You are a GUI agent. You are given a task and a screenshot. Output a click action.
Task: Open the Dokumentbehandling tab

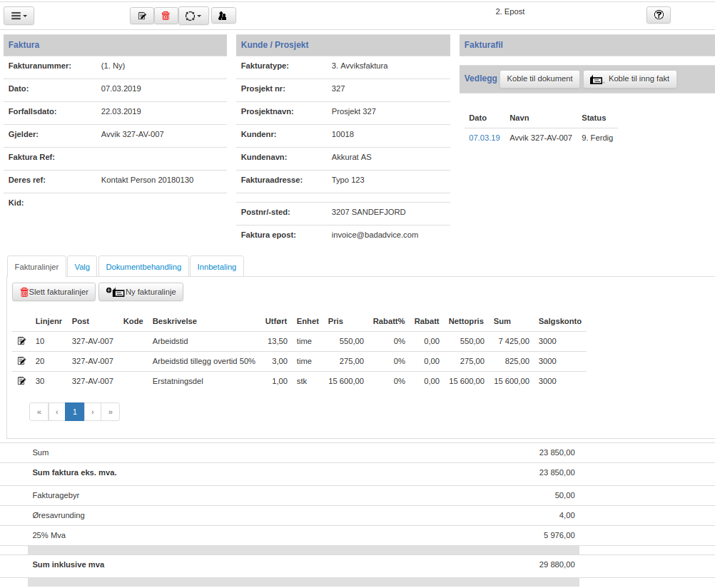(143, 267)
